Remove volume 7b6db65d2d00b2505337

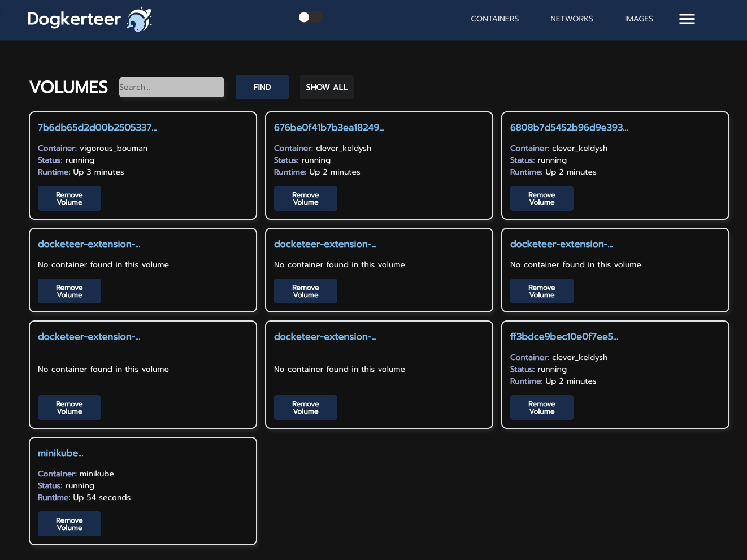click(x=70, y=198)
